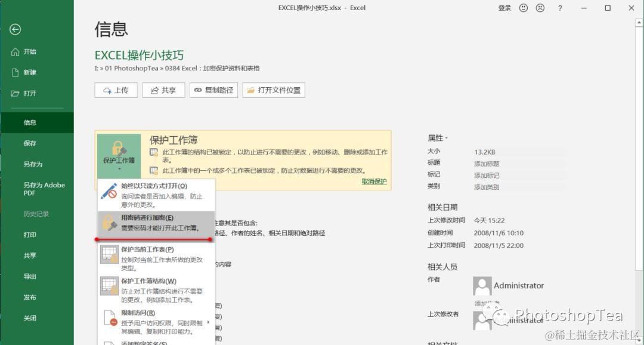Click the author name Administrator
Viewport: 644px width, 345px height.
click(519, 285)
